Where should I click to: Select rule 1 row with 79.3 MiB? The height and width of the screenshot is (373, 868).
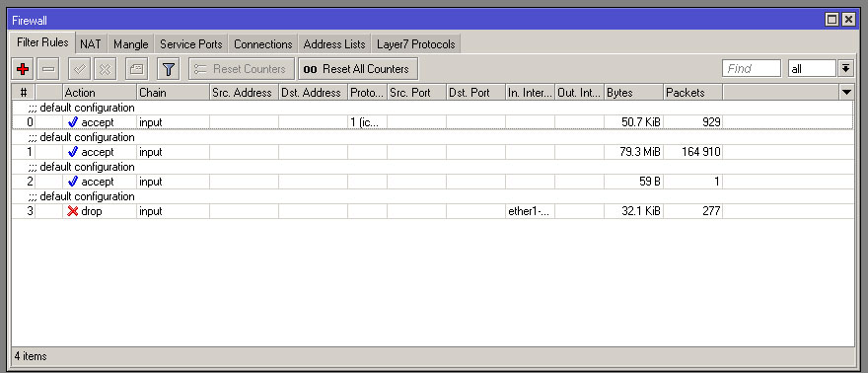432,152
